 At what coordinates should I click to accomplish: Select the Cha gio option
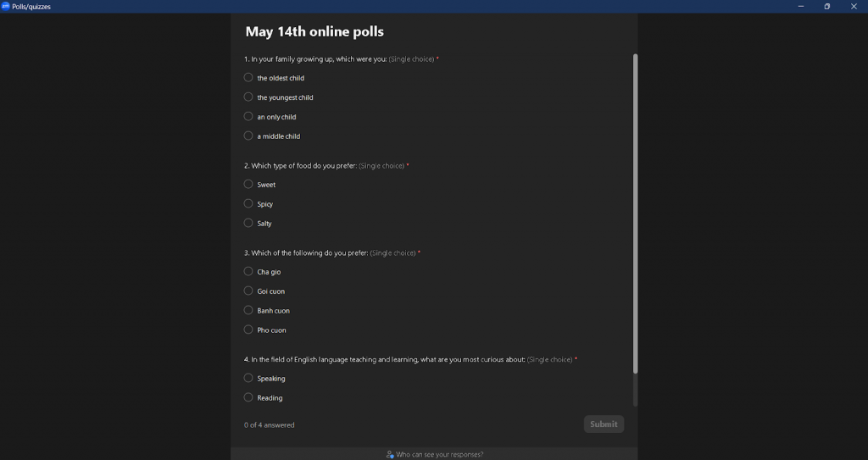(x=248, y=271)
